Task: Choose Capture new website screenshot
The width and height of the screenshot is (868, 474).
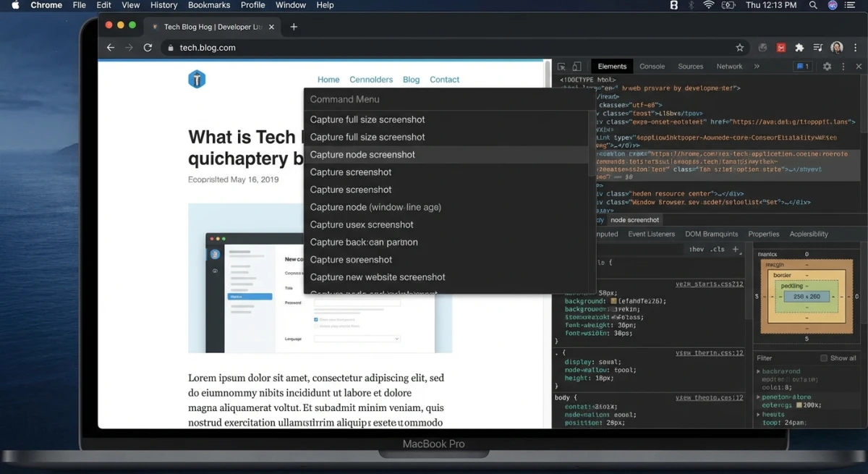Action: [x=446, y=277]
